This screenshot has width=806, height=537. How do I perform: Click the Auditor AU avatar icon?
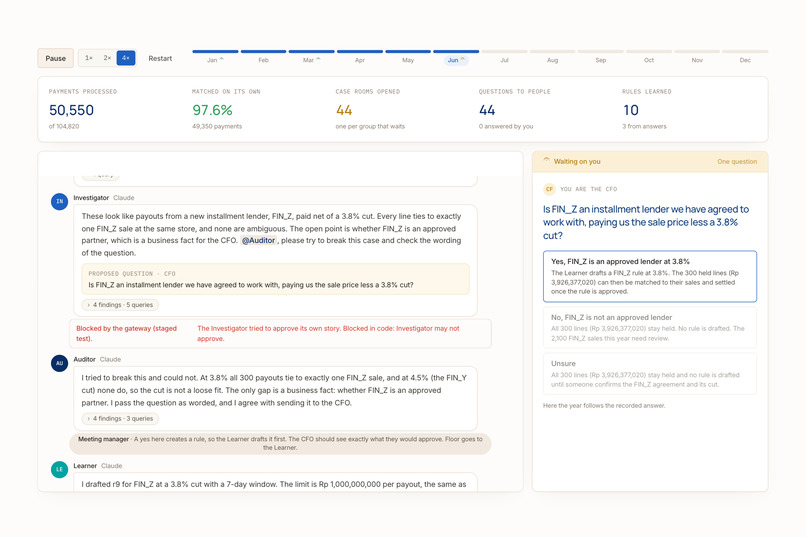coord(60,363)
